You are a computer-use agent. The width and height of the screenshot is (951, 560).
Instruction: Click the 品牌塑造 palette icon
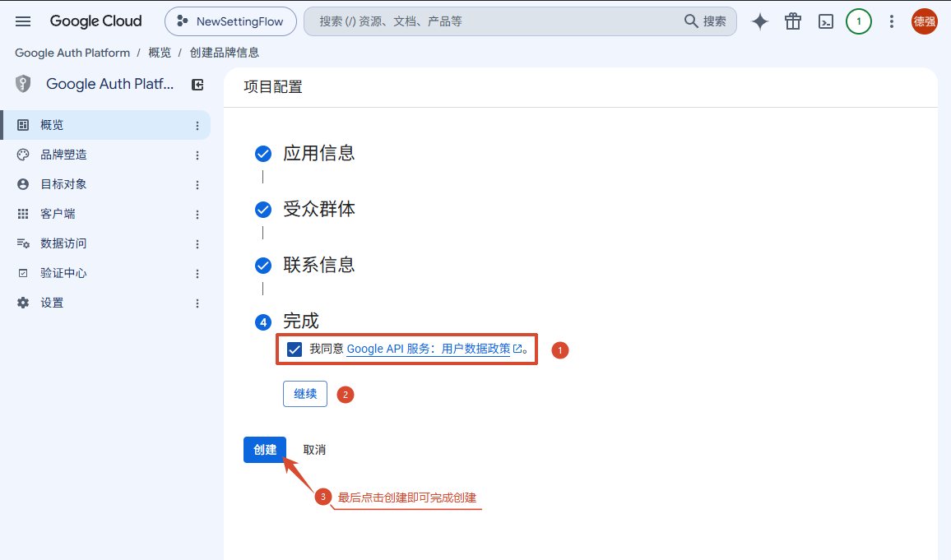click(23, 155)
